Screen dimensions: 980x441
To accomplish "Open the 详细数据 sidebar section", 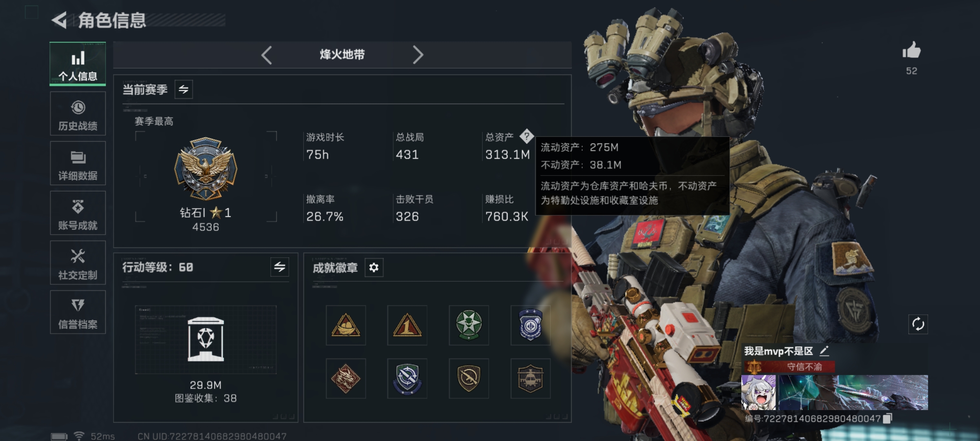I will pyautogui.click(x=78, y=163).
